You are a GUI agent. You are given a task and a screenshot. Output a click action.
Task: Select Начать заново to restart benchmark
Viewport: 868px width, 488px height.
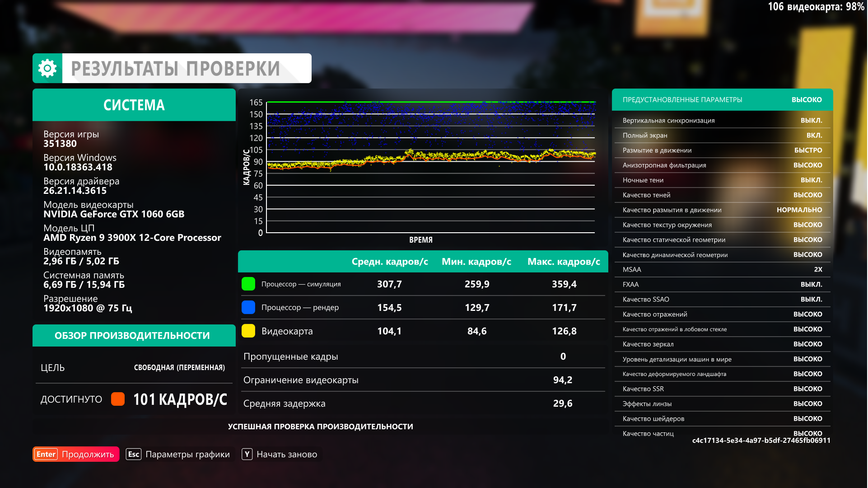coord(286,454)
